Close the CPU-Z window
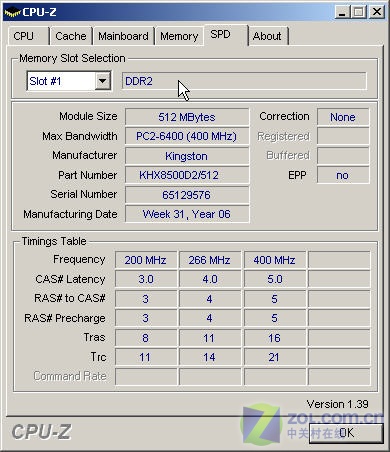Screen dimensions: 390x452 tap(377, 12)
